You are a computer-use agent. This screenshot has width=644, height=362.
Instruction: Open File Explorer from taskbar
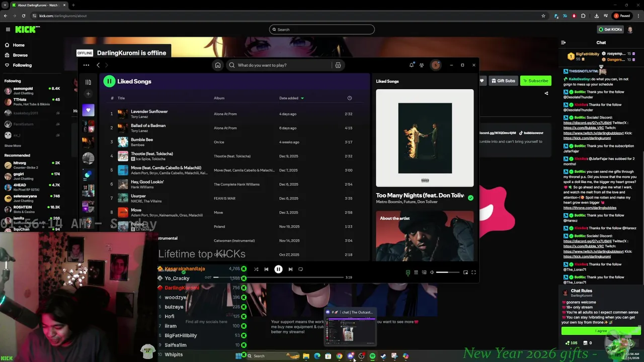[306, 356]
